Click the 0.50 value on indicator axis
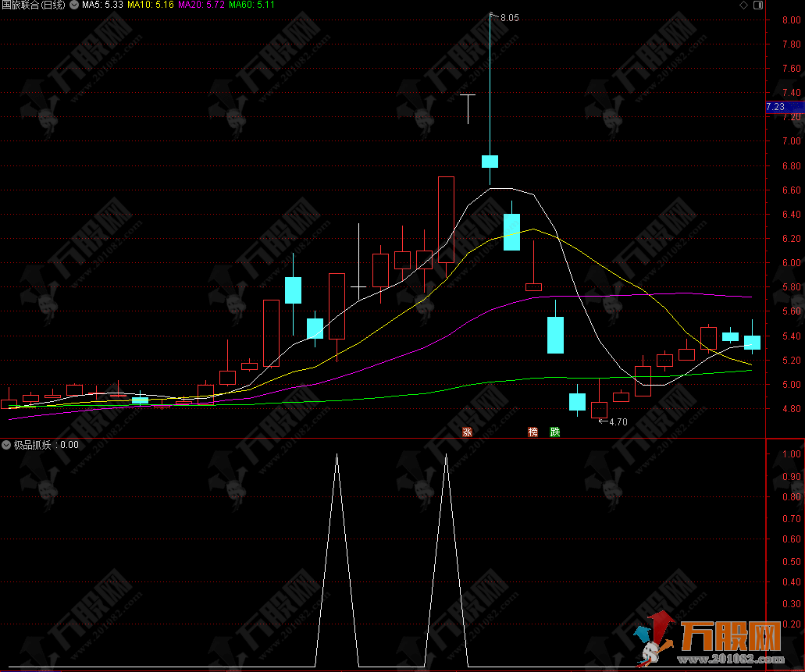Viewport: 805px width, 672px height. pos(791,561)
